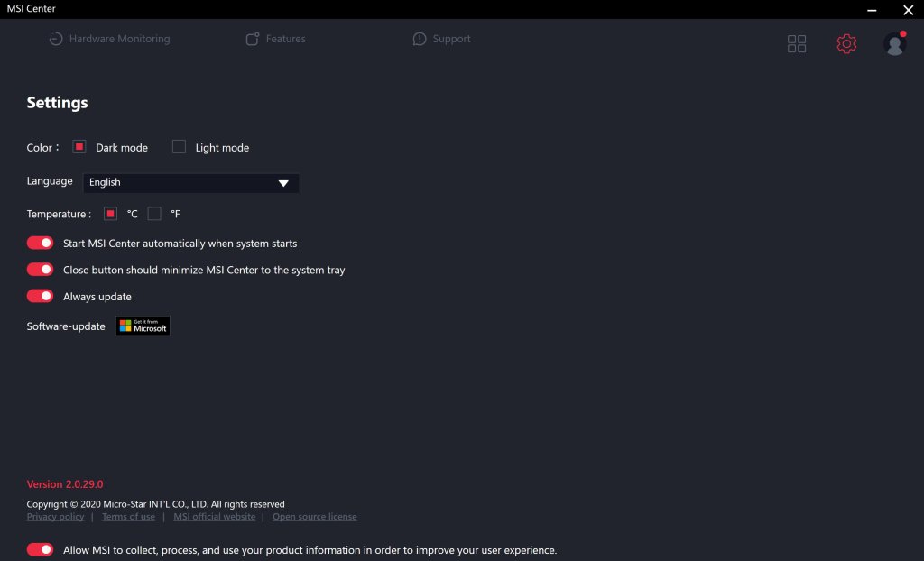Select the Dark mode checkbox
The width and height of the screenshot is (924, 561).
79,147
